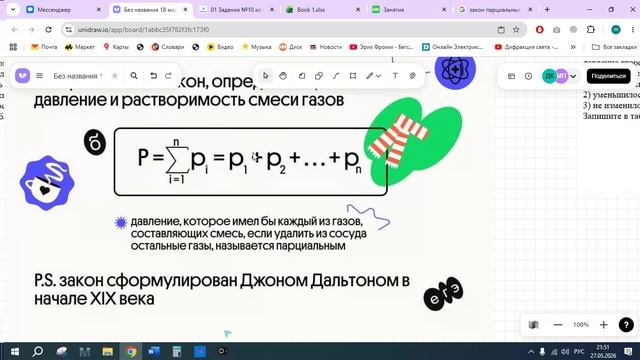
Task: Click the Поделиться share button
Action: (x=609, y=76)
